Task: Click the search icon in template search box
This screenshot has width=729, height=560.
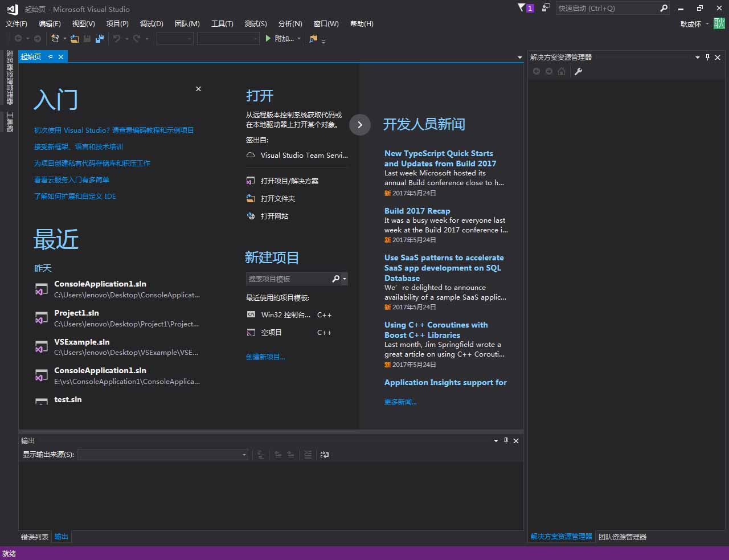Action: coord(335,279)
